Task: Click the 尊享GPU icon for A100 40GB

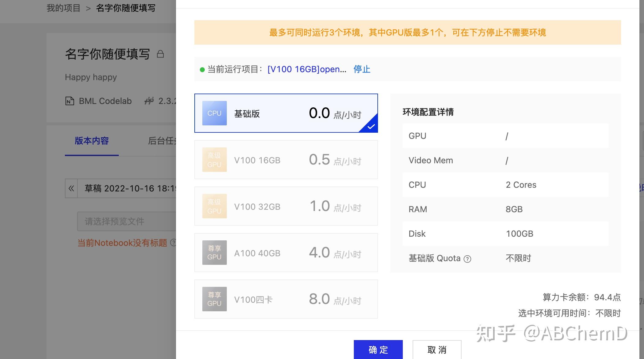Action: point(214,252)
